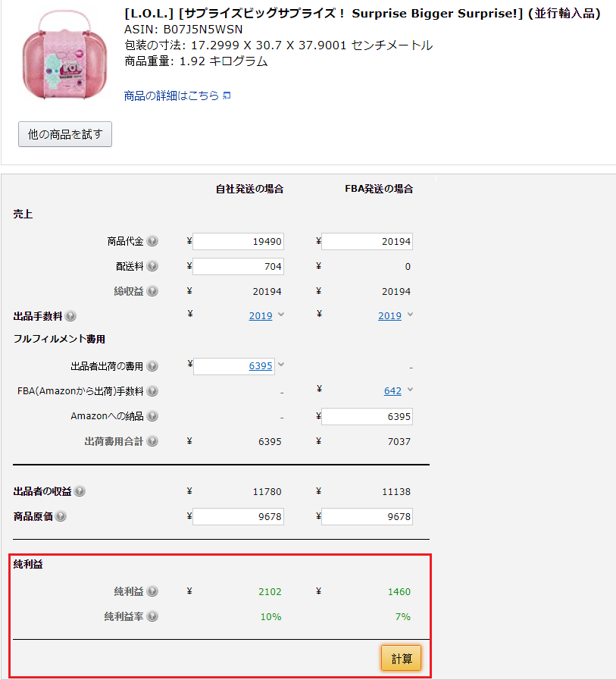Viewport: 616px width, 680px height.
Task: Click 商品原価 field in 自社発送 column
Action: pyautogui.click(x=238, y=516)
